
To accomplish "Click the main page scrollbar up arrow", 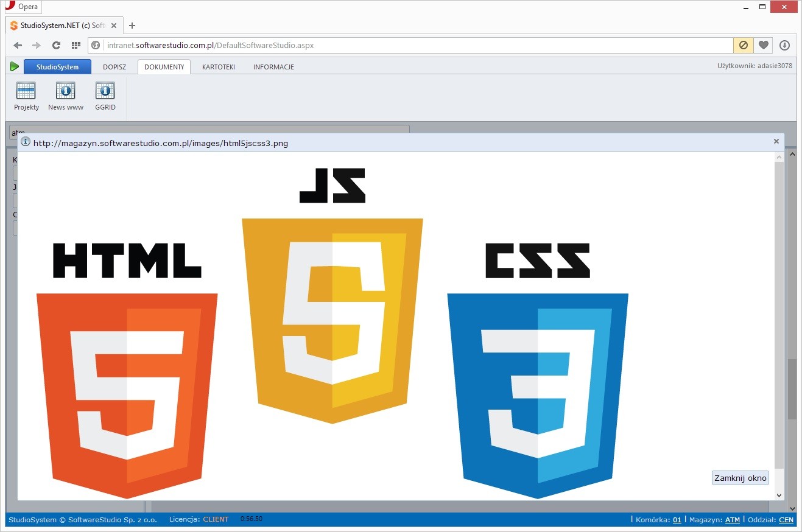I will point(792,155).
